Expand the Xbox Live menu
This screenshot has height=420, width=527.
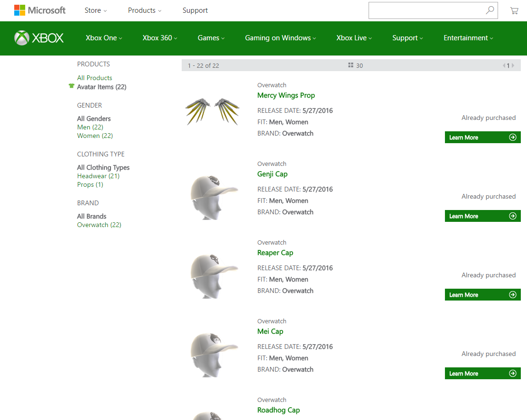click(x=354, y=38)
